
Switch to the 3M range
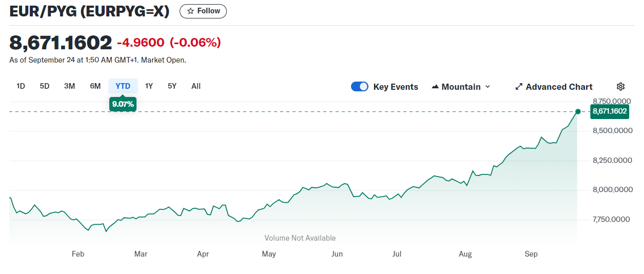click(69, 86)
